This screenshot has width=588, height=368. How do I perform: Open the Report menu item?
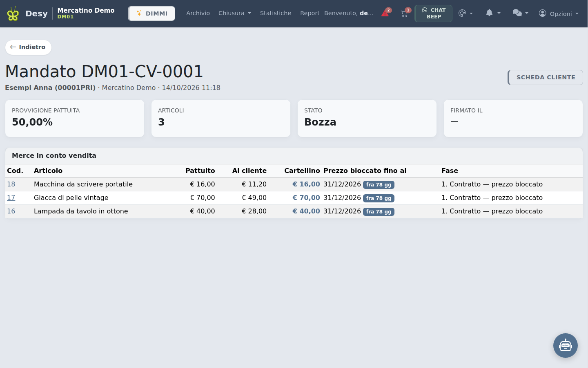tap(310, 13)
